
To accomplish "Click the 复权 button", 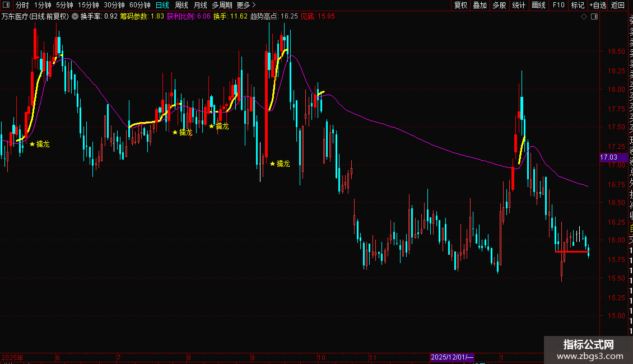I will point(460,5).
